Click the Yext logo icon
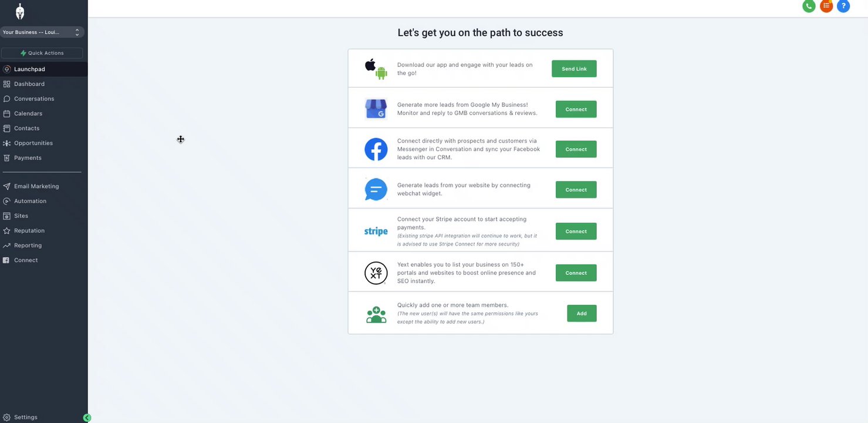868x423 pixels. pos(376,273)
